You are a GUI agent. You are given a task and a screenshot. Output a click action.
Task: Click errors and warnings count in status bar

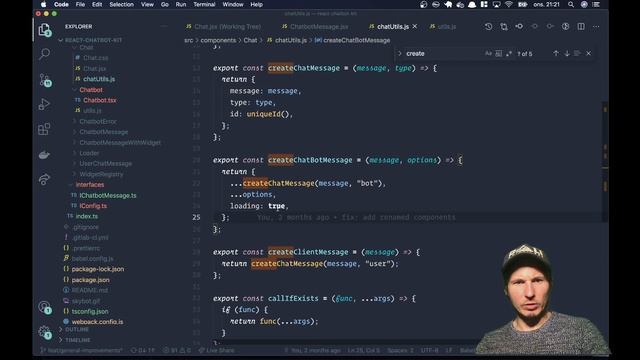[x=177, y=351]
